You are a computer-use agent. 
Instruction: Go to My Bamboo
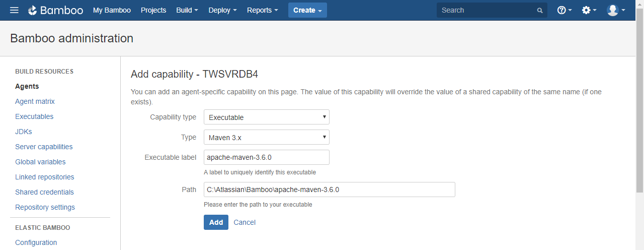pos(112,10)
